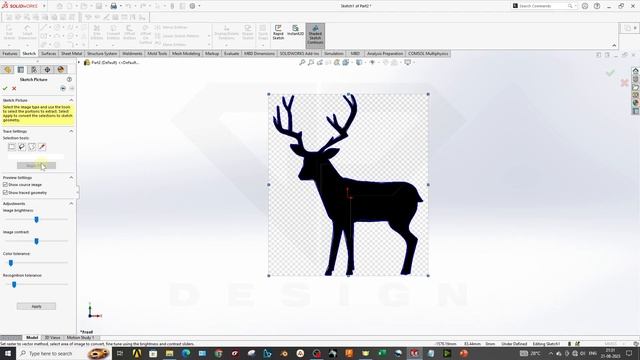
Task: Open the FeatureManager Design Tree panel tab
Action: [x=7, y=69]
